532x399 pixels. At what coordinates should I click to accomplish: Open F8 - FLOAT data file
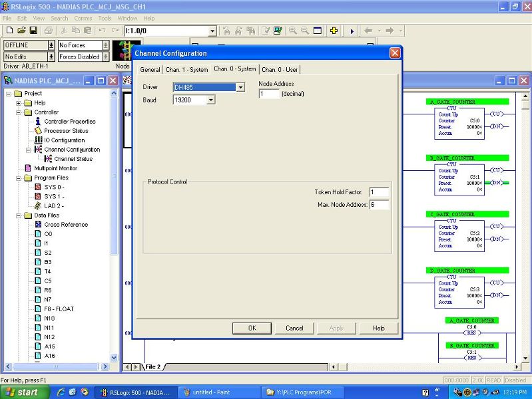(x=59, y=309)
